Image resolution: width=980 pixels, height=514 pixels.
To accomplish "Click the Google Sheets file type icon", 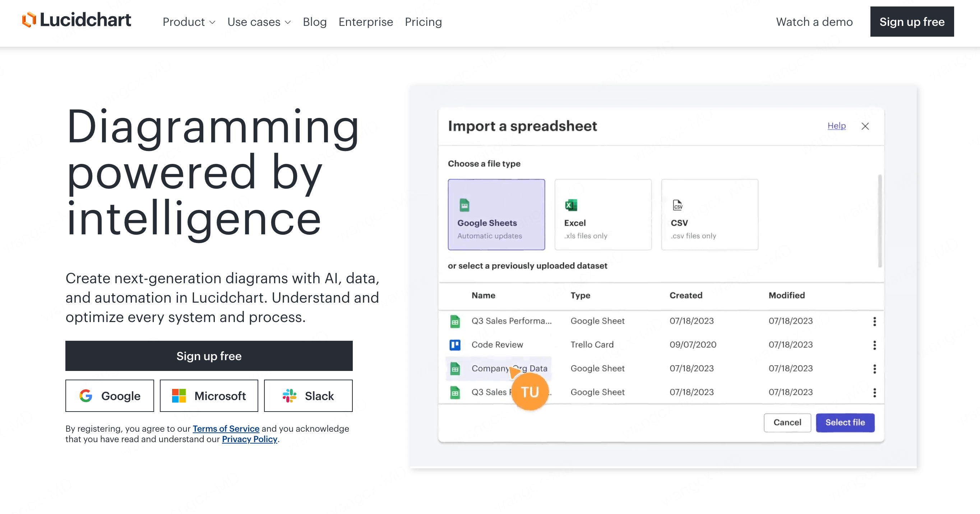I will click(464, 205).
